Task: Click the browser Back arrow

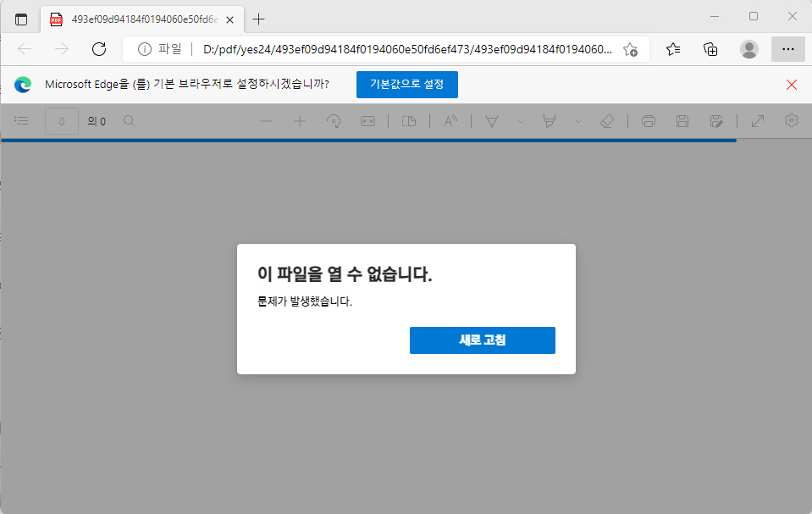Action: coord(25,49)
